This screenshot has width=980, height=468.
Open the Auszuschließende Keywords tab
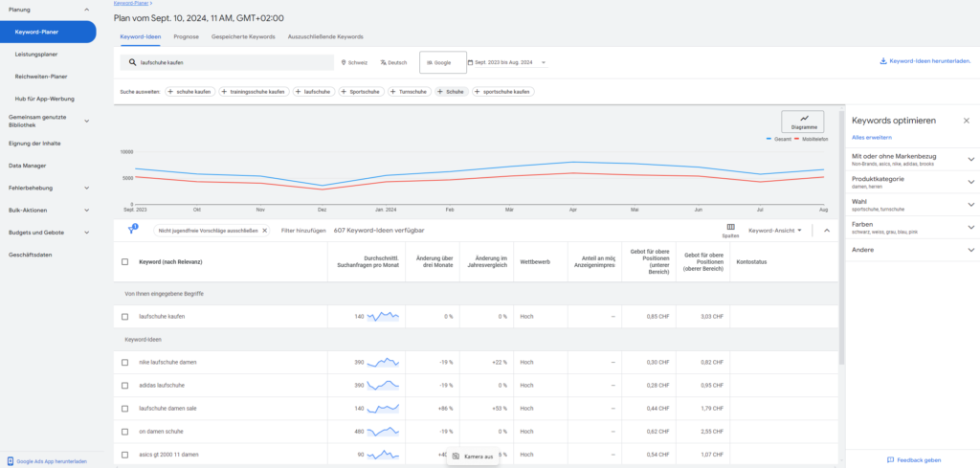tap(325, 37)
